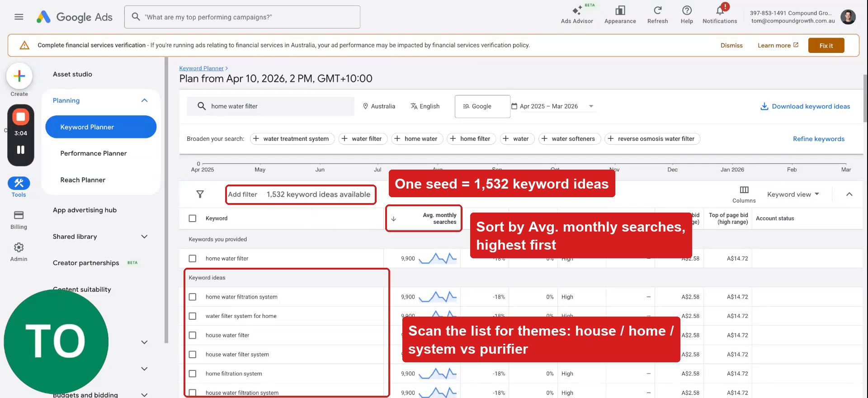Add 'water treatment system' to broaden search
Viewport: 868px width, 398px height.
292,139
